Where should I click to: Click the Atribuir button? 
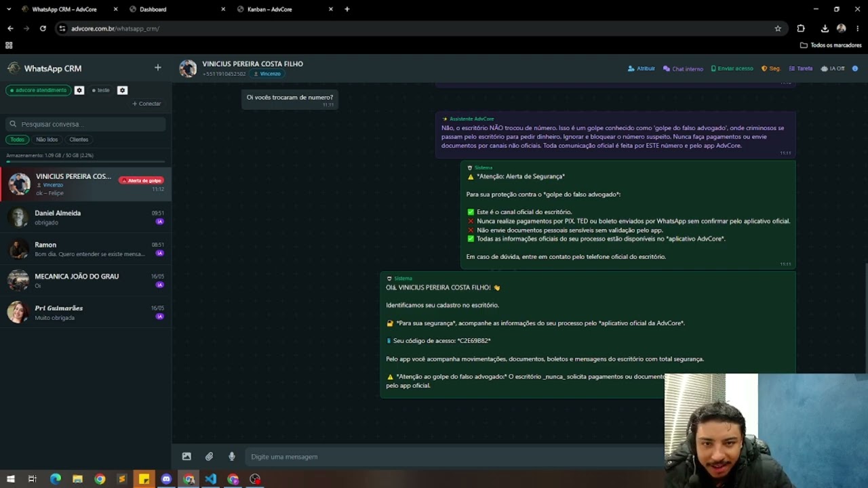(642, 68)
